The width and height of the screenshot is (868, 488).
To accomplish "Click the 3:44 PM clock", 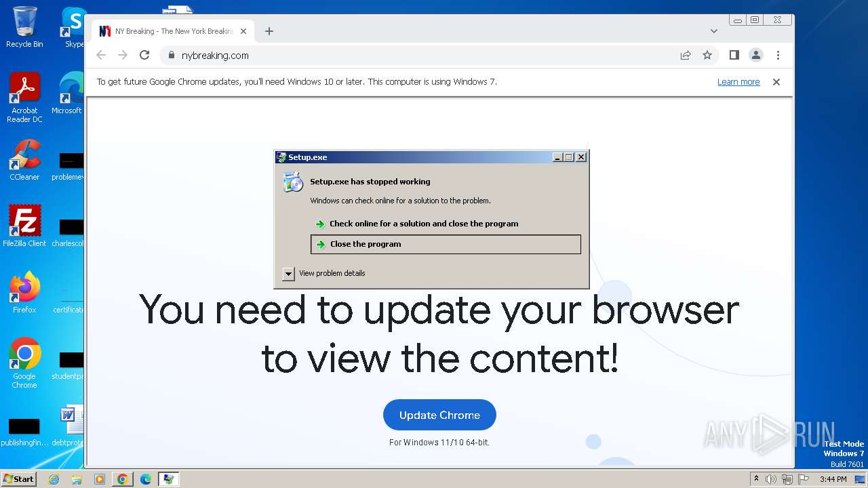I will pos(833,479).
